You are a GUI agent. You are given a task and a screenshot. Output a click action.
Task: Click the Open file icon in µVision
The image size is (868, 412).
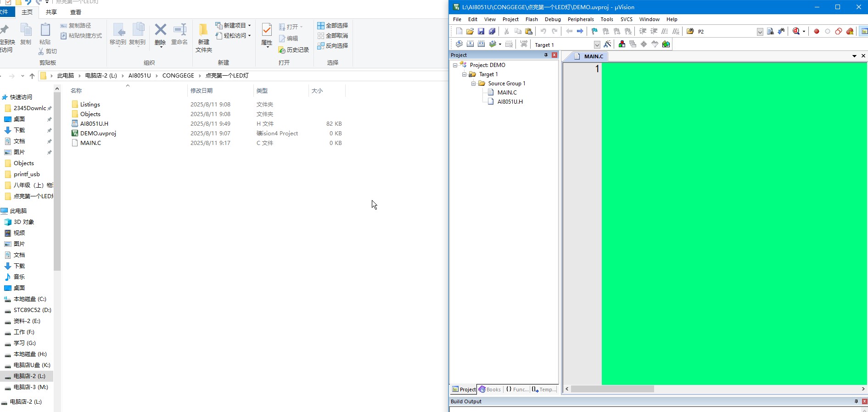pyautogui.click(x=470, y=31)
